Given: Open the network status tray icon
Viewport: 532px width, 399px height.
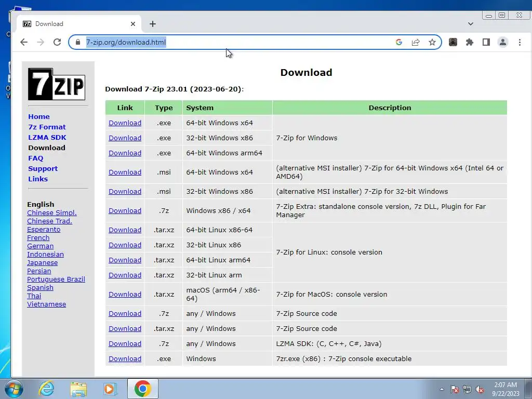Looking at the screenshot, I should coord(467,389).
